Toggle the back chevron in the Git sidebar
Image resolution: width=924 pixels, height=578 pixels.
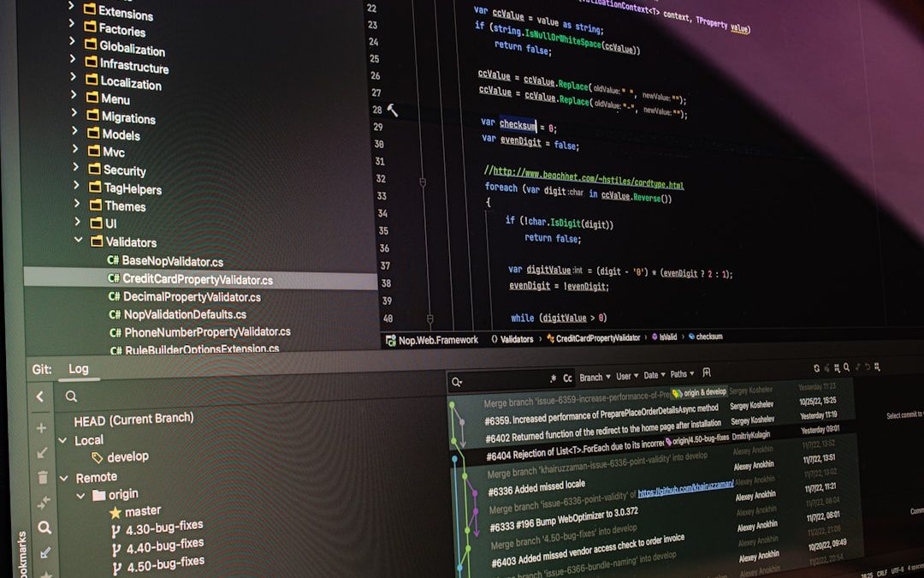pos(38,396)
